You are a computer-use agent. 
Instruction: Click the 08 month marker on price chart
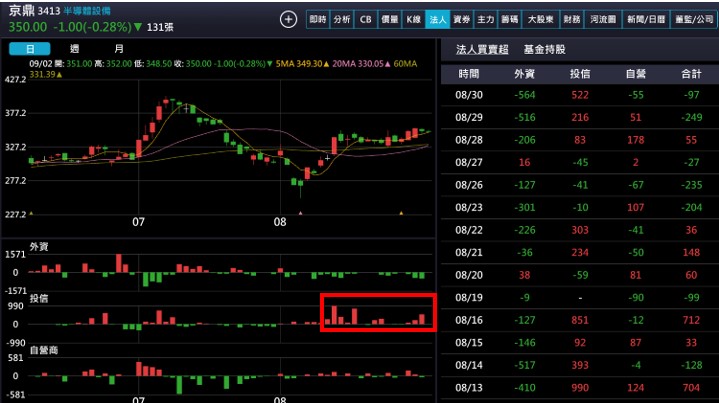coord(280,222)
